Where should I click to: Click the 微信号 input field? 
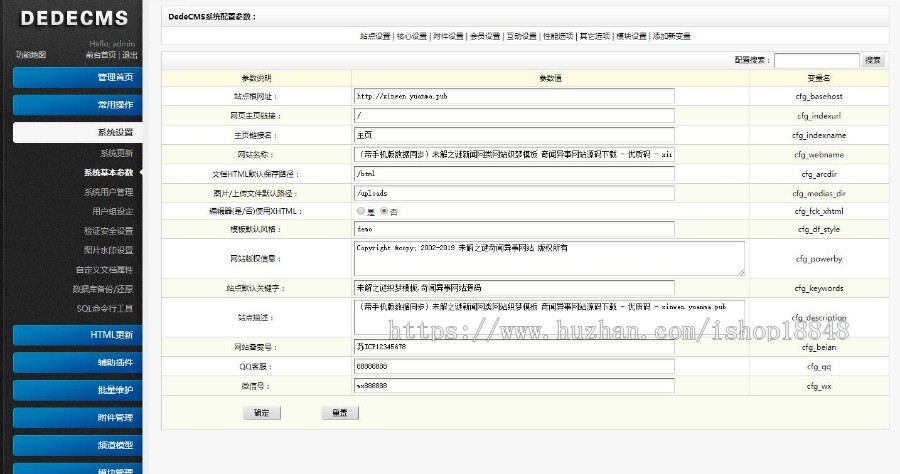click(514, 386)
